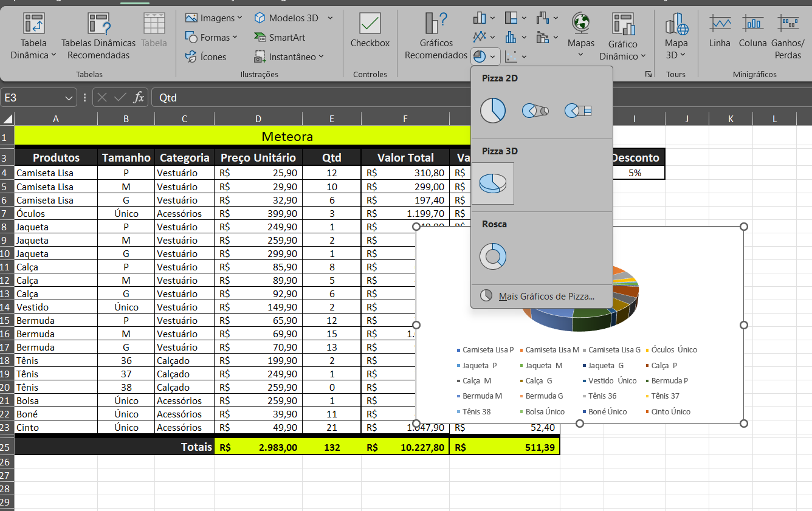This screenshot has width=812, height=511.
Task: Insert a Ganhos/Perdas sparkline
Action: pyautogui.click(x=788, y=36)
